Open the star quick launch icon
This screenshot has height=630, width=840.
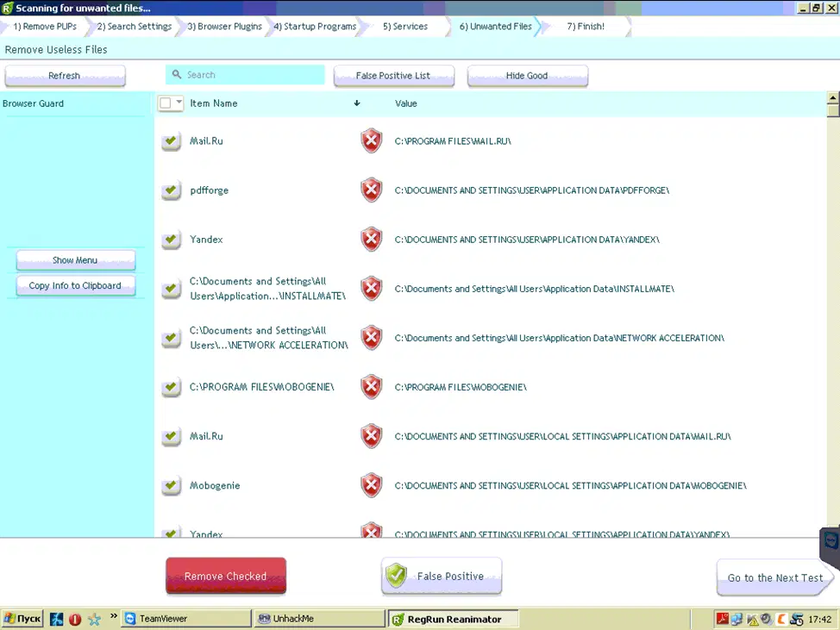tap(94, 620)
